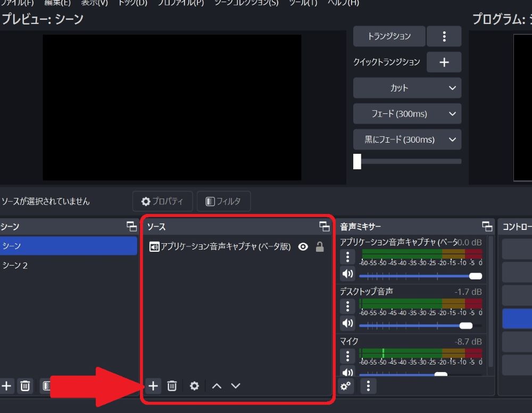Screen dimensions: 532x413
Task: Open options for アプリケーション音声キャプチャ mixer channel
Action: pos(347,257)
